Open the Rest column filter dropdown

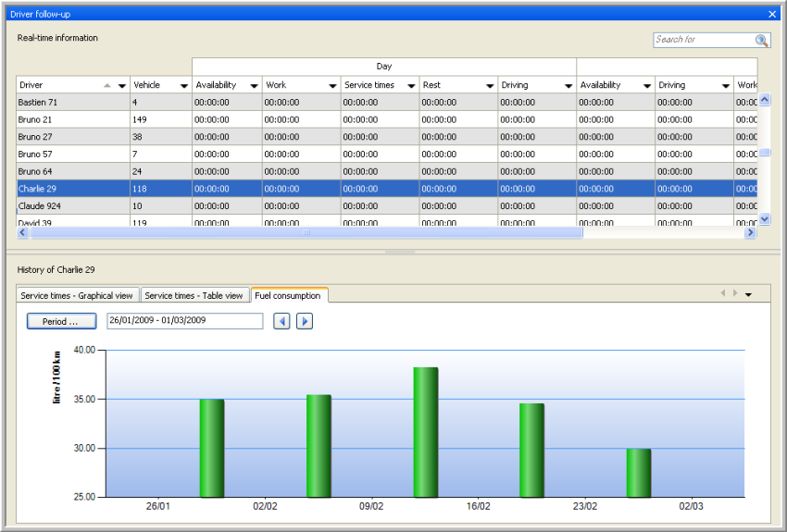click(489, 85)
